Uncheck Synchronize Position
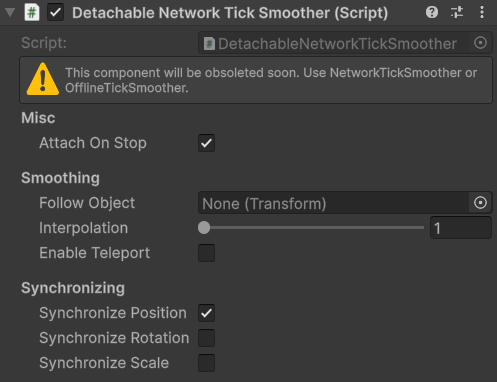 tap(206, 313)
